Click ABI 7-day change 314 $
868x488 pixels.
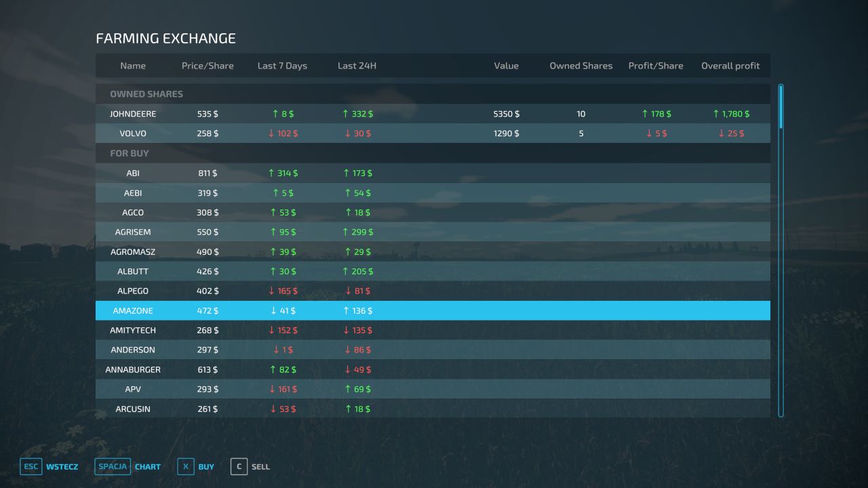point(282,173)
